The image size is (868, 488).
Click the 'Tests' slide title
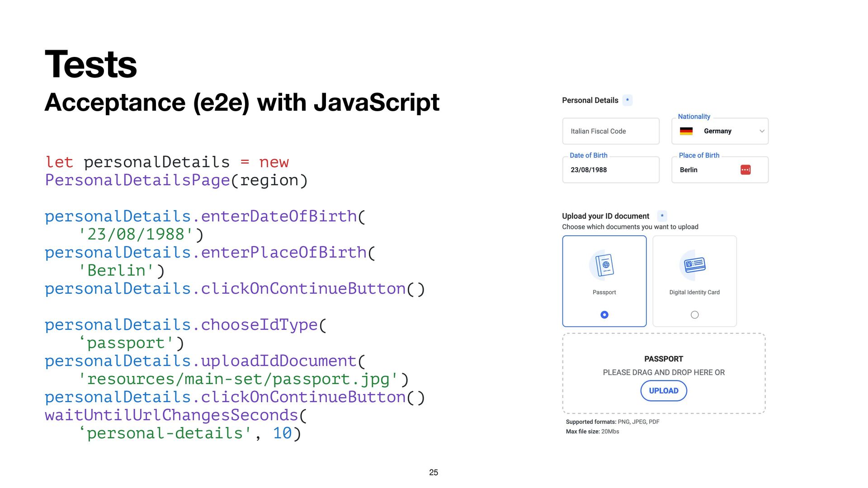91,64
